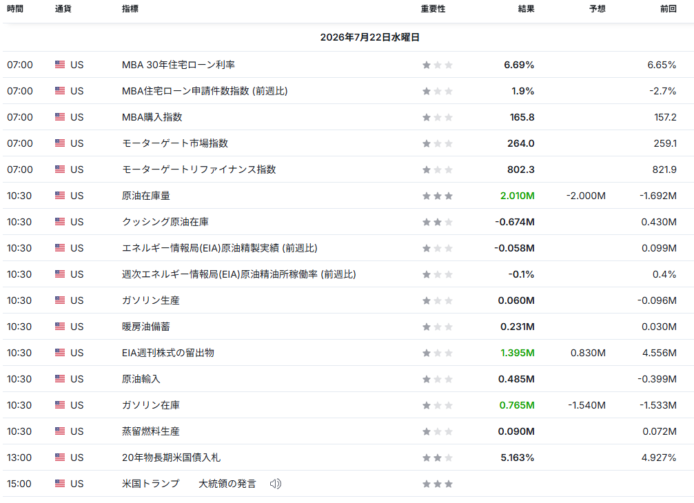Screen dimensions: 694x503
Task: Click the 結果 column header
Action: [x=526, y=9]
